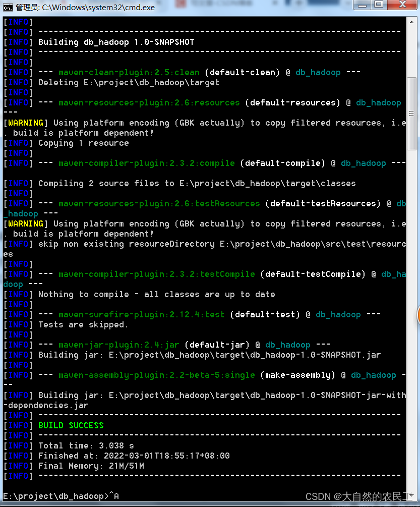Click '(default-jar)' text
The height and width of the screenshot is (507, 420).
pyautogui.click(x=217, y=345)
